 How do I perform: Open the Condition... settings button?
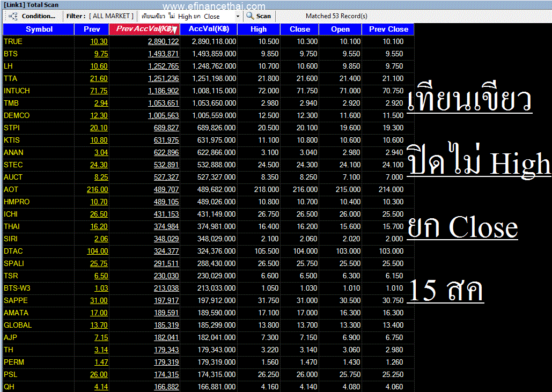click(x=39, y=16)
